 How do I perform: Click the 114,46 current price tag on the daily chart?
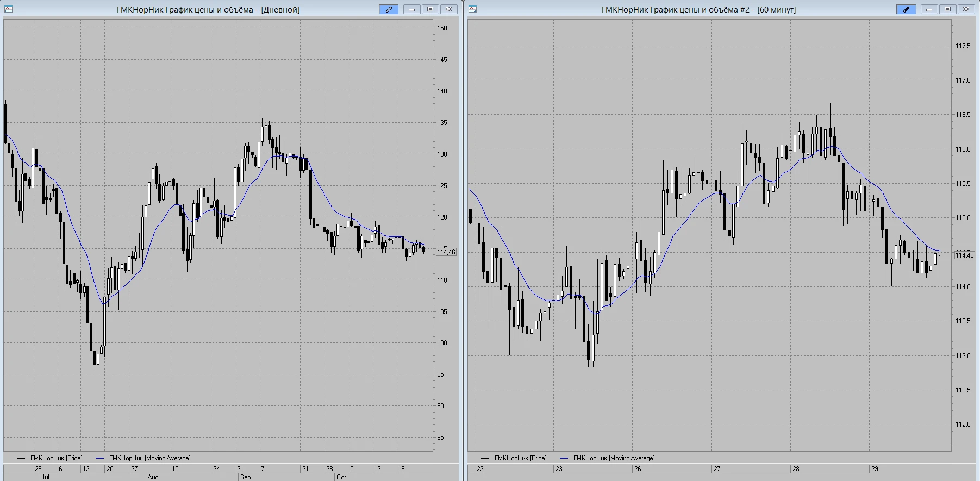(446, 252)
